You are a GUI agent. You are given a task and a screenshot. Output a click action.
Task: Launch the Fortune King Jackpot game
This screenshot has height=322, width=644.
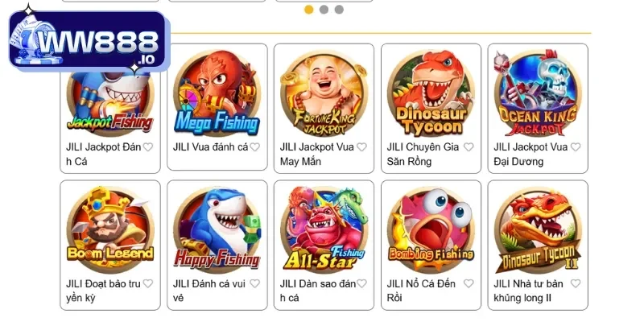point(324,93)
